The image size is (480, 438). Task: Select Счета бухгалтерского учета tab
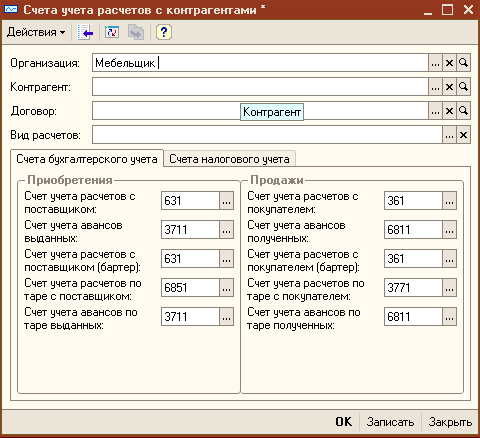point(87,159)
